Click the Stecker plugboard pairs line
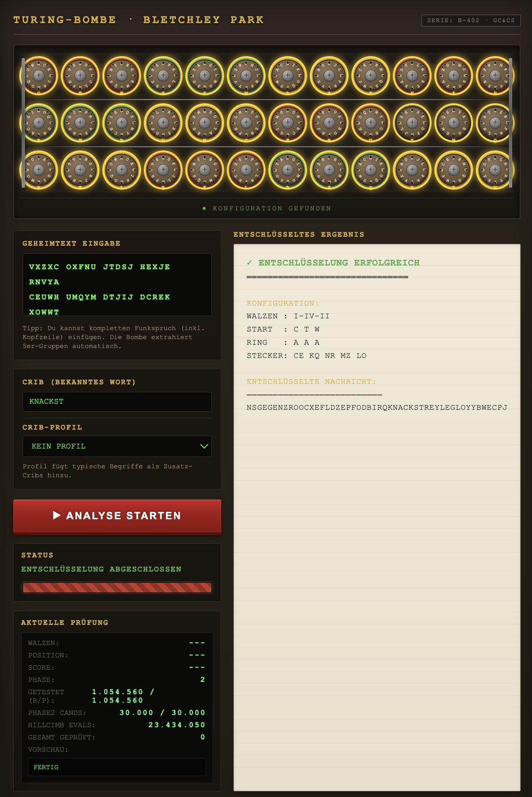The image size is (532, 797). point(307,356)
